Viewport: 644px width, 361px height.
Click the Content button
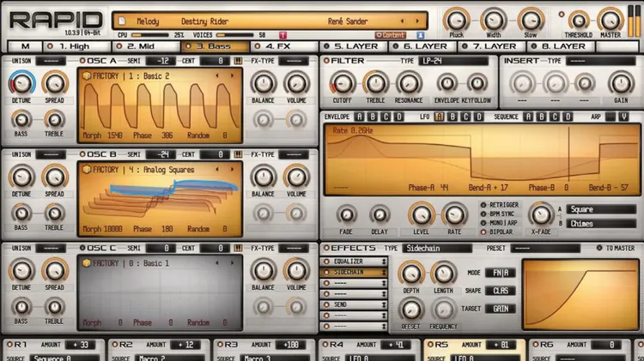pyautogui.click(x=392, y=35)
